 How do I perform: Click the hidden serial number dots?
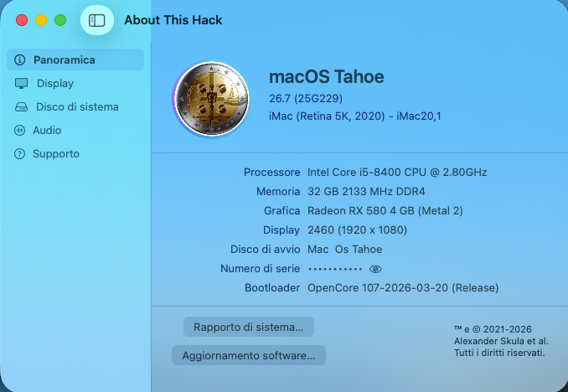coord(335,269)
